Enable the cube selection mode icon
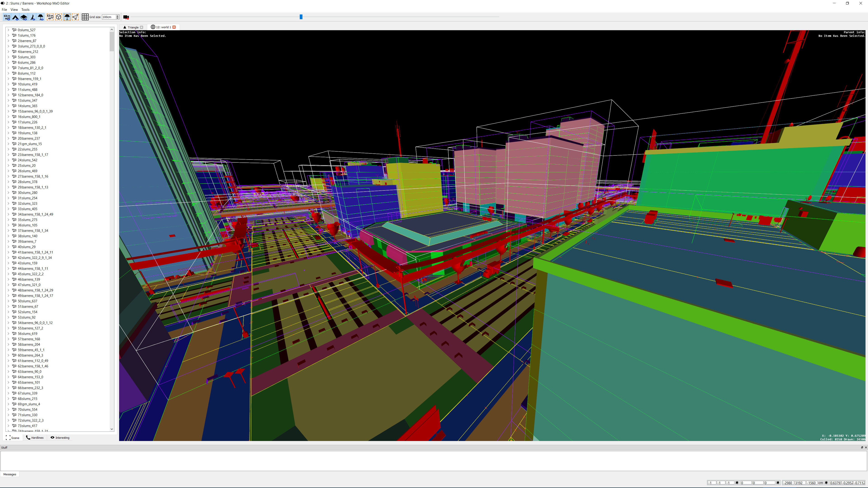The image size is (868, 488). coord(59,17)
